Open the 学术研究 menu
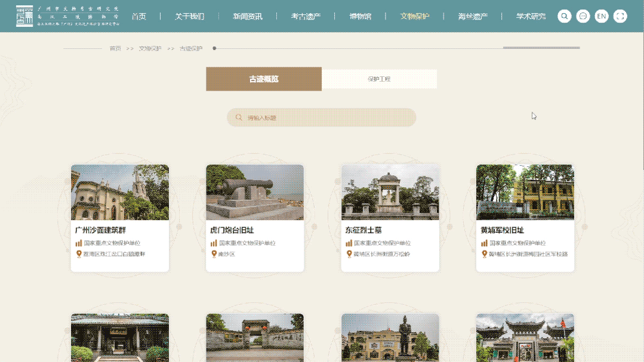644x362 pixels. tap(531, 17)
